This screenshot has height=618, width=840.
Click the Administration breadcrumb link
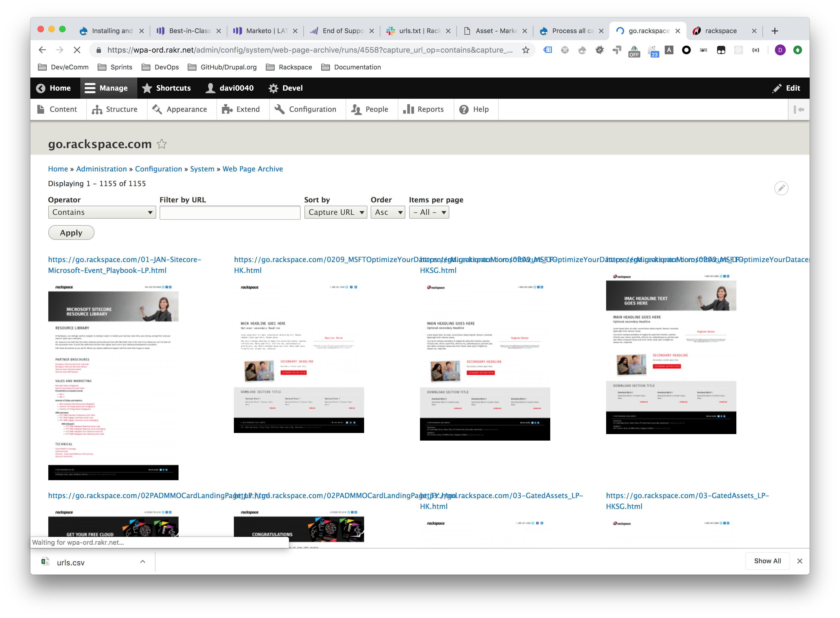point(101,169)
